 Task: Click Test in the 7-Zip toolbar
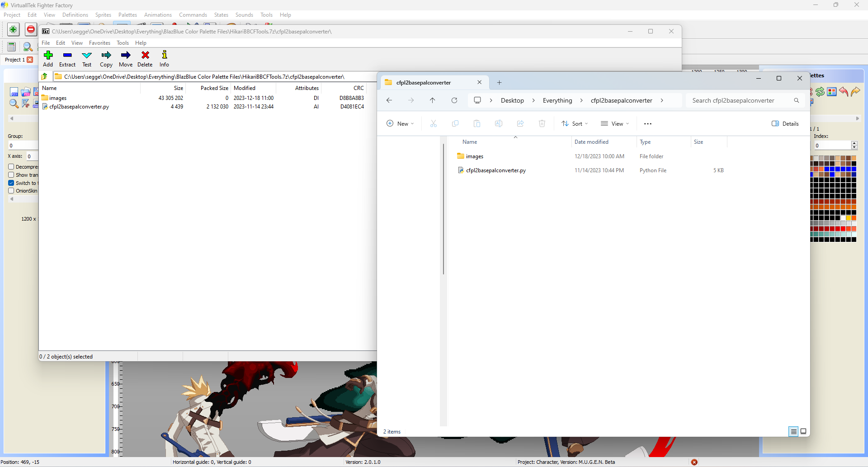click(87, 59)
